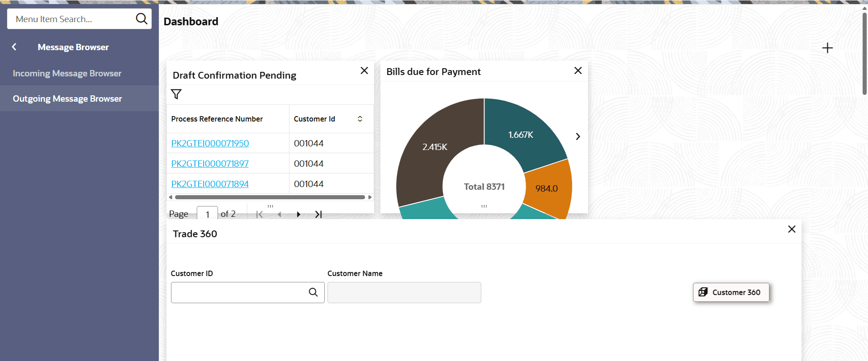Image resolution: width=868 pixels, height=361 pixels.
Task: Sort by the Customer Id column arrows
Action: click(x=360, y=119)
